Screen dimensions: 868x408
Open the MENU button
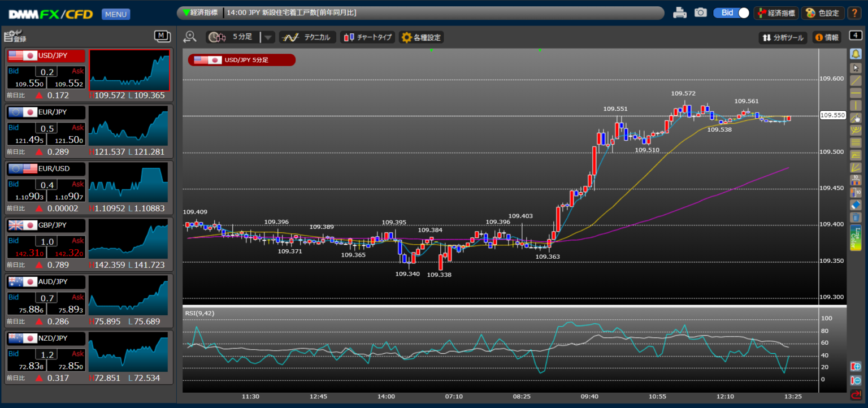tap(116, 14)
